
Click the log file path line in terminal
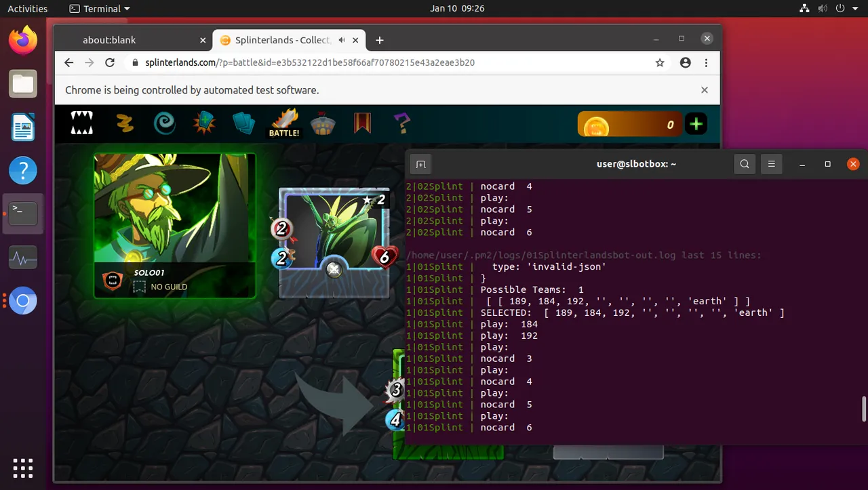coord(583,255)
